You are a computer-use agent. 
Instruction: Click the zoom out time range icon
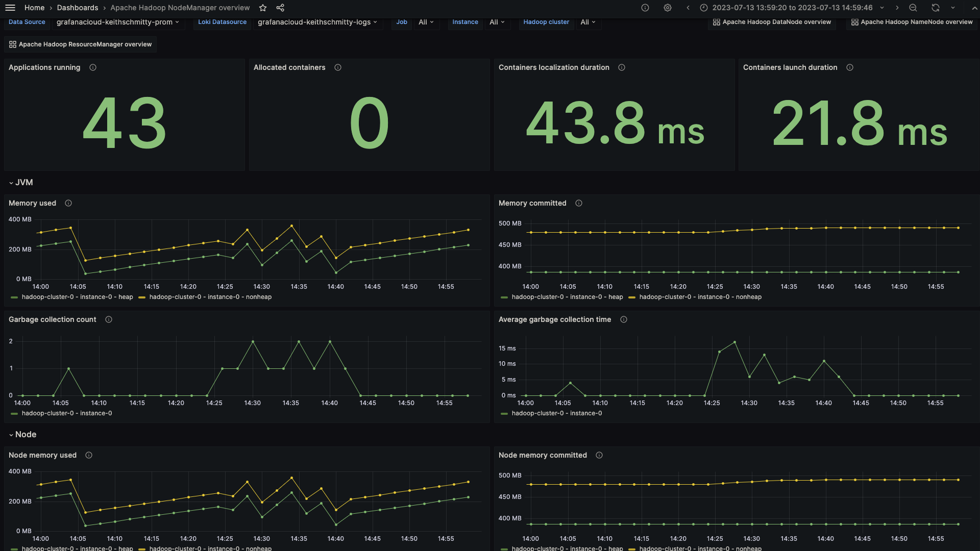913,8
